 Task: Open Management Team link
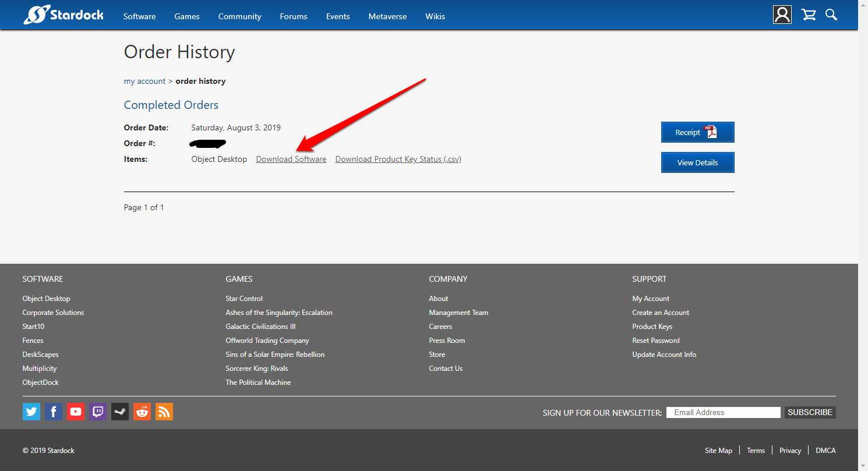458,313
